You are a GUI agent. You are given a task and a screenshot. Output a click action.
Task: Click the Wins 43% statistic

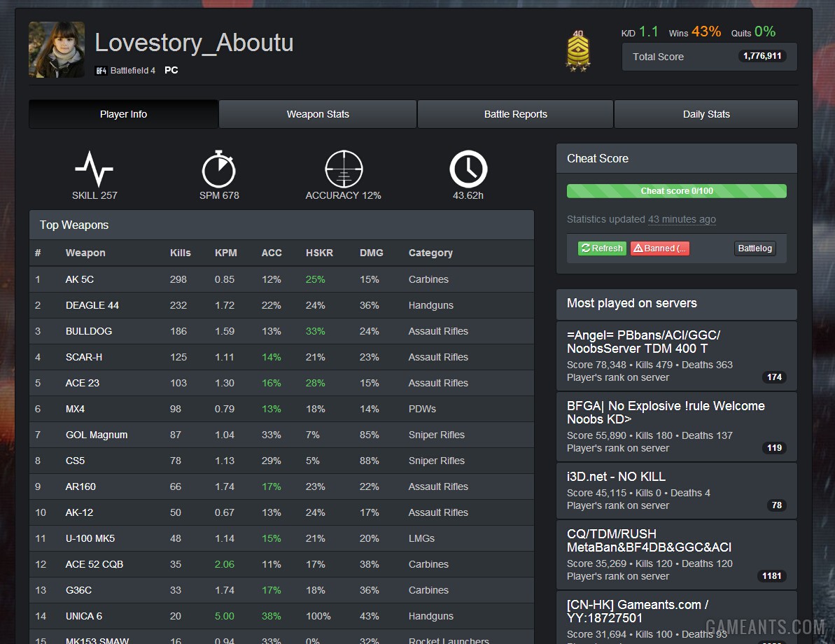(x=695, y=32)
